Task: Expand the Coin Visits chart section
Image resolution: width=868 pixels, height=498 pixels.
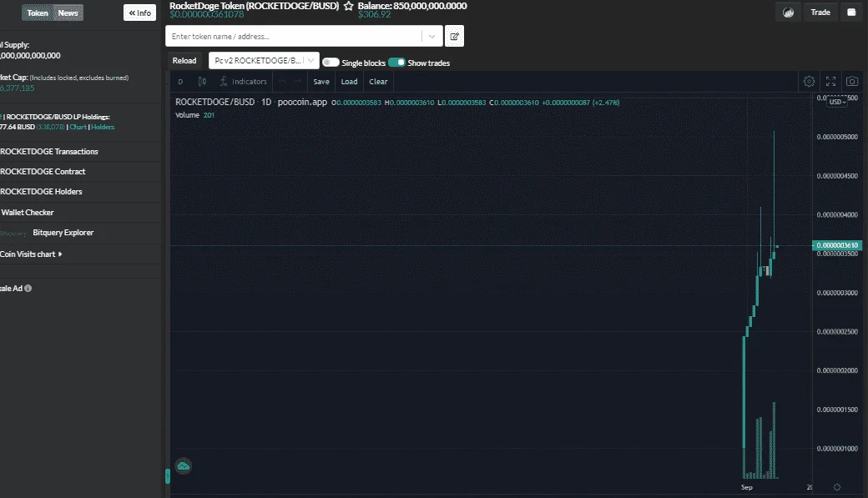Action: [31, 254]
